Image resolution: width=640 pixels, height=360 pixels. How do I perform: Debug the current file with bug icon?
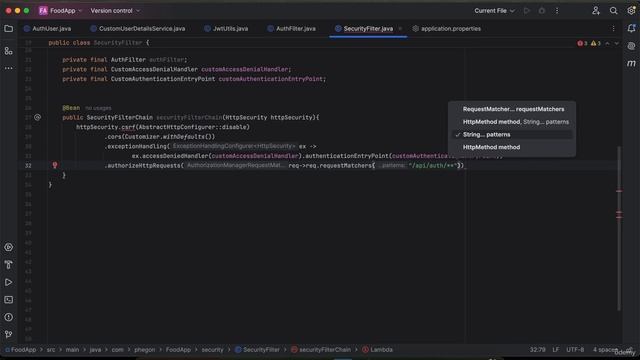click(542, 11)
